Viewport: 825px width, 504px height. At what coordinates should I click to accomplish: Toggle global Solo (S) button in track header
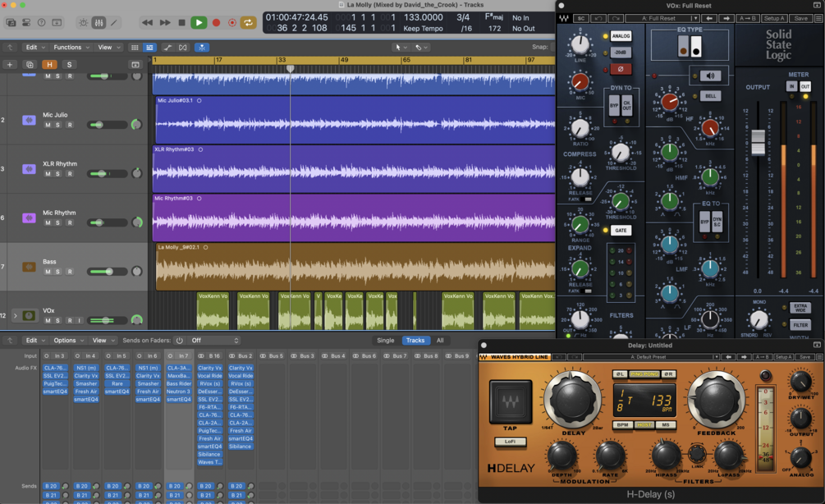point(69,65)
